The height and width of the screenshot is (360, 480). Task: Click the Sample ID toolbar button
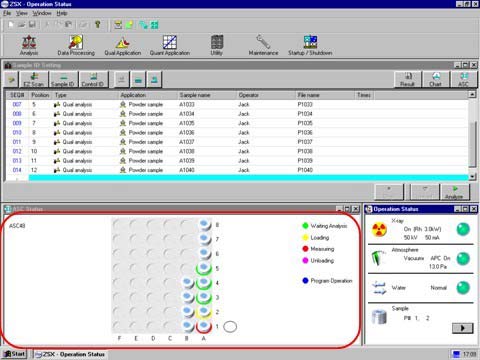pyautogui.click(x=63, y=80)
